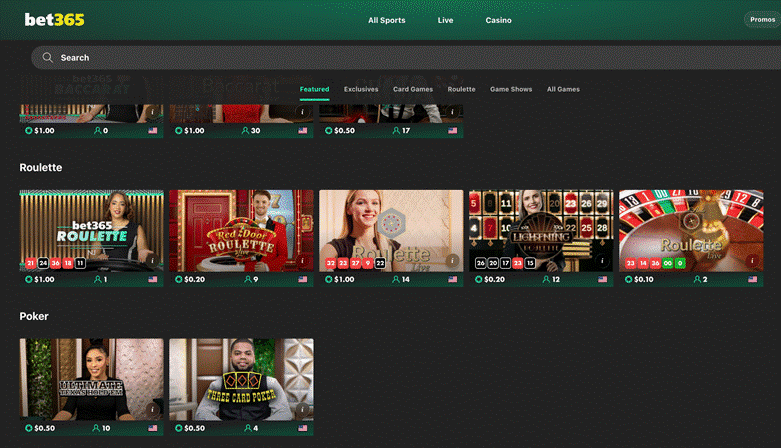Viewport: 781px width, 448px height.
Task: Click recent result 21 on bet365 Roulette
Action: pos(30,263)
